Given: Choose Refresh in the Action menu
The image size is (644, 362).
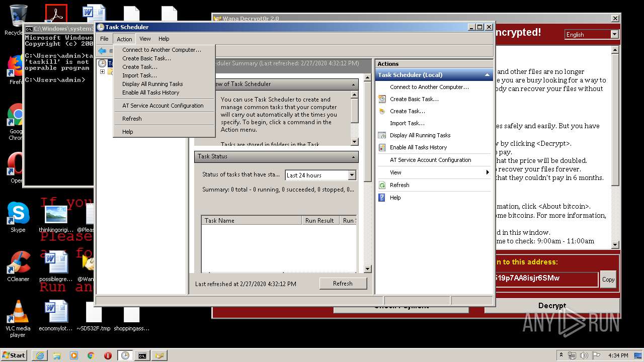Looking at the screenshot, I should [165, 119].
